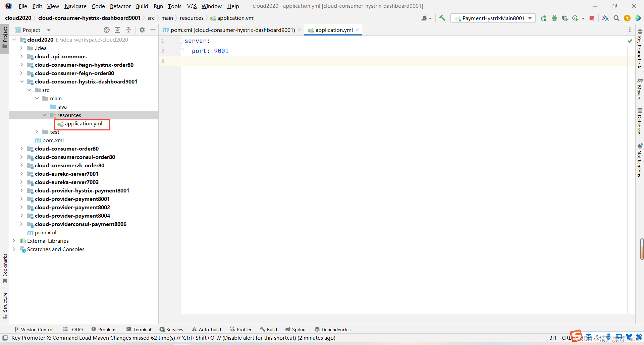Collapse All in Project panel
Viewport: 644px width, 345px height.
point(128,30)
